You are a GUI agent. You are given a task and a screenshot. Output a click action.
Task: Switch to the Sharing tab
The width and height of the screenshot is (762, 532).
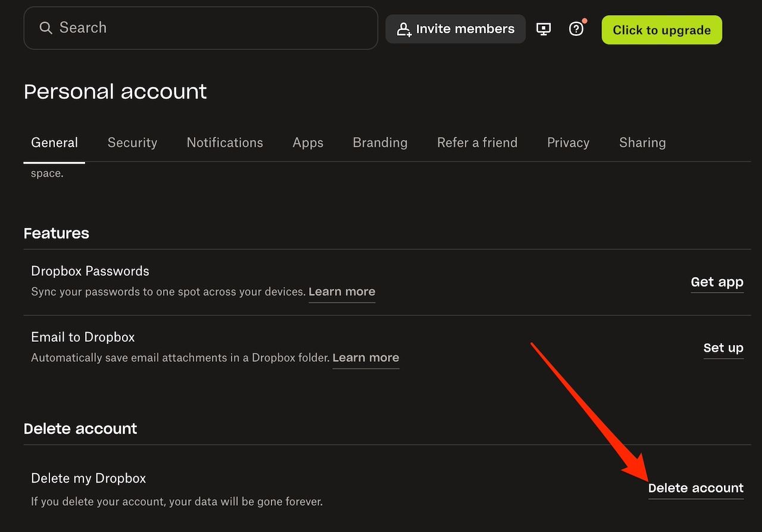point(642,143)
